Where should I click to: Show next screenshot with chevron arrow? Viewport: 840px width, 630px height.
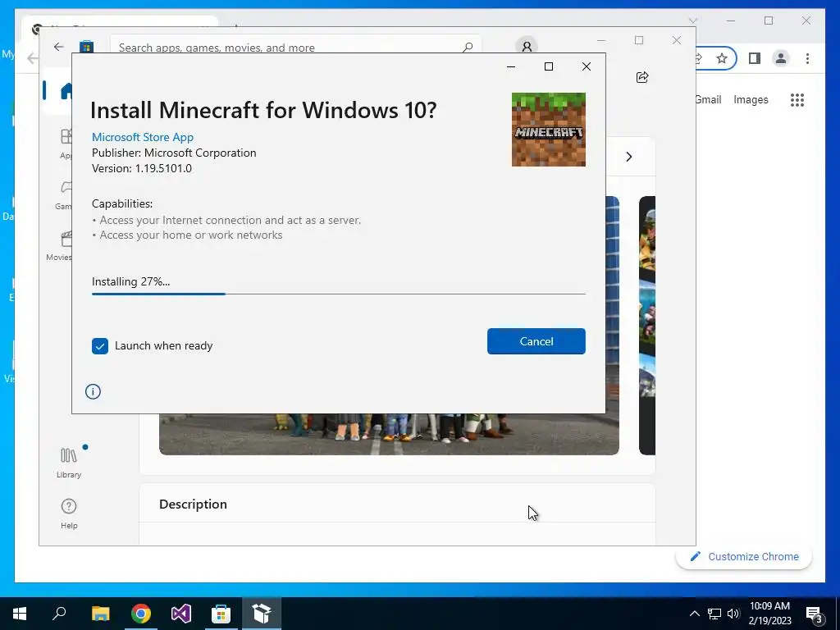coord(629,157)
